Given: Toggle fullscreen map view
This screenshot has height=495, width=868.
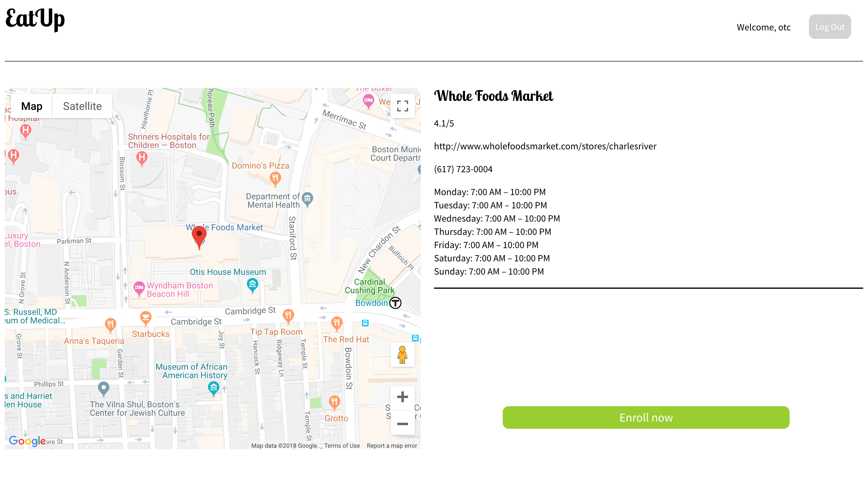Looking at the screenshot, I should pyautogui.click(x=402, y=106).
